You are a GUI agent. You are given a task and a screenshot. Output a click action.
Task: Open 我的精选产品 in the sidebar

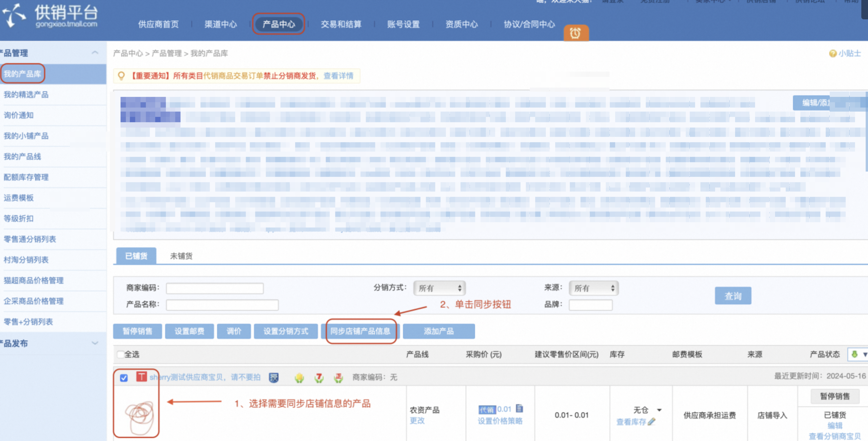pyautogui.click(x=26, y=95)
